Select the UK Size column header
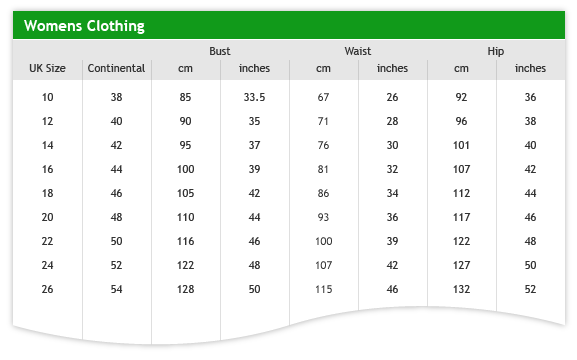577x360 pixels. [47, 68]
